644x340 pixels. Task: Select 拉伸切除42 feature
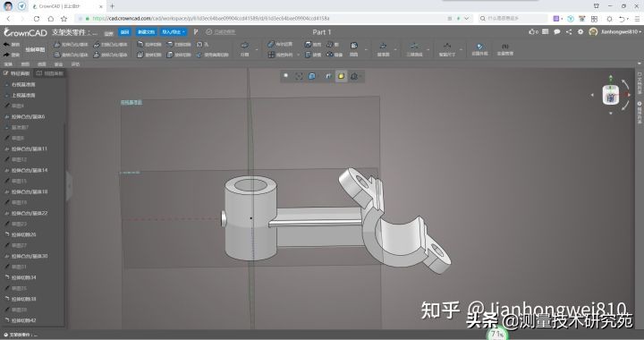24,320
